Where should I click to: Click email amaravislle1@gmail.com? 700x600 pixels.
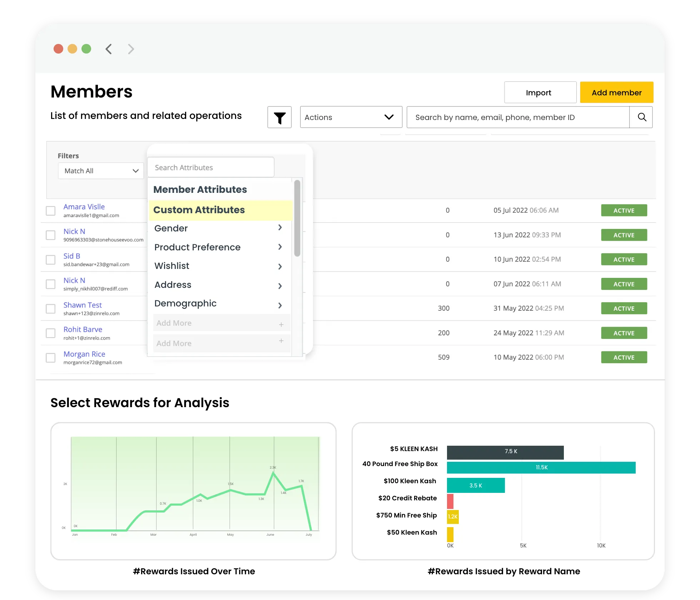(91, 215)
